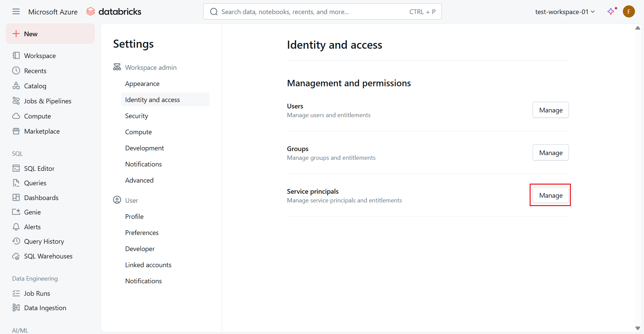This screenshot has height=334, width=644.
Task: Click the 'Management and permissions' heading
Action: 349,83
